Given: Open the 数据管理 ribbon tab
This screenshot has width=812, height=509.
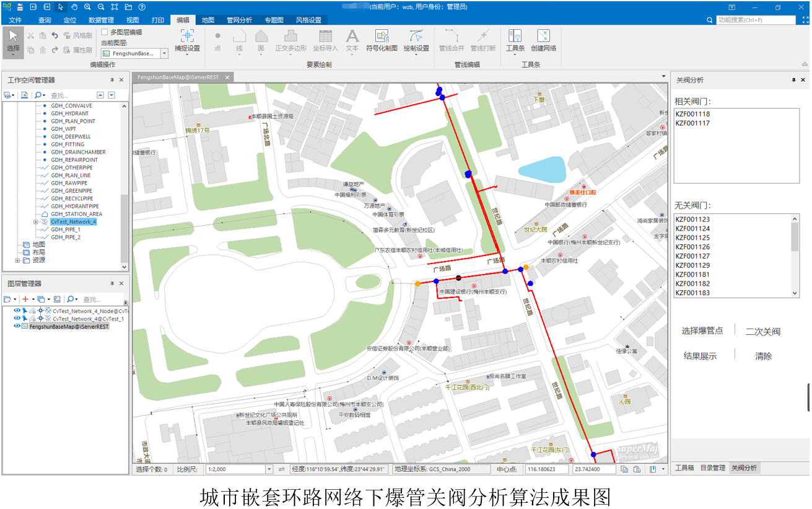Looking at the screenshot, I should coord(101,20).
